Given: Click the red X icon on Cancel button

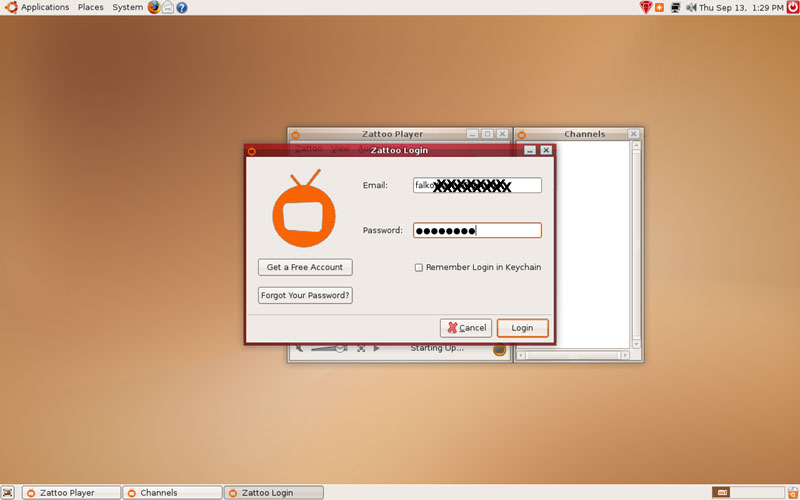Looking at the screenshot, I should [452, 328].
